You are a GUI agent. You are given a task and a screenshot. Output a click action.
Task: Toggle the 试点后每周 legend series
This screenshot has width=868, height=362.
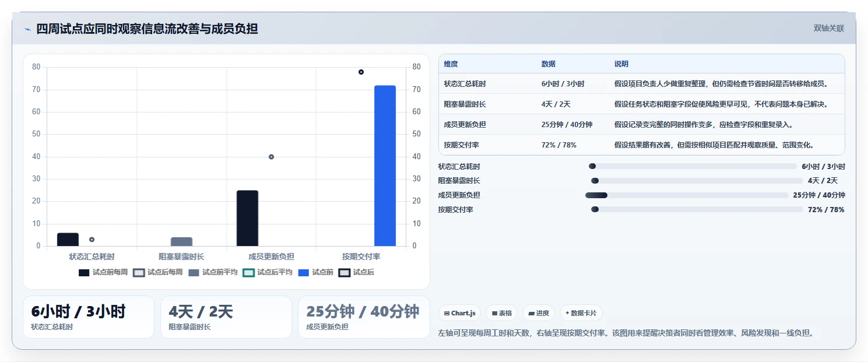(x=158, y=272)
